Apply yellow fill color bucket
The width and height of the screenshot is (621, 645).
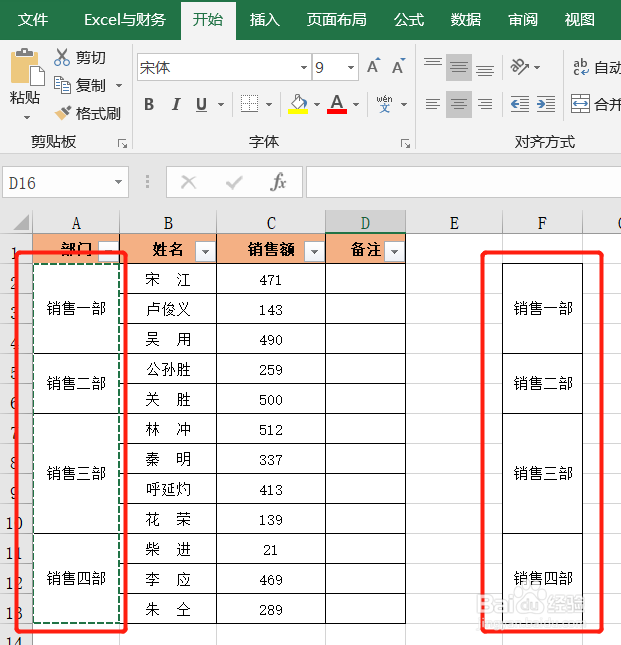[298, 104]
